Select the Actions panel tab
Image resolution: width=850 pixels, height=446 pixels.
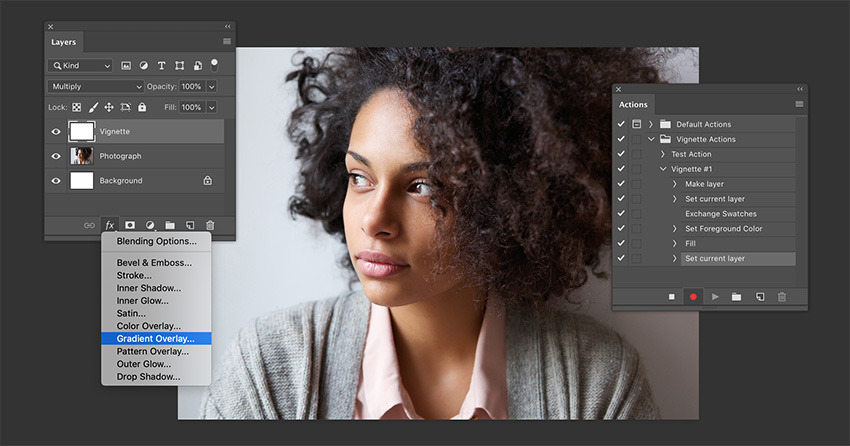pyautogui.click(x=633, y=105)
